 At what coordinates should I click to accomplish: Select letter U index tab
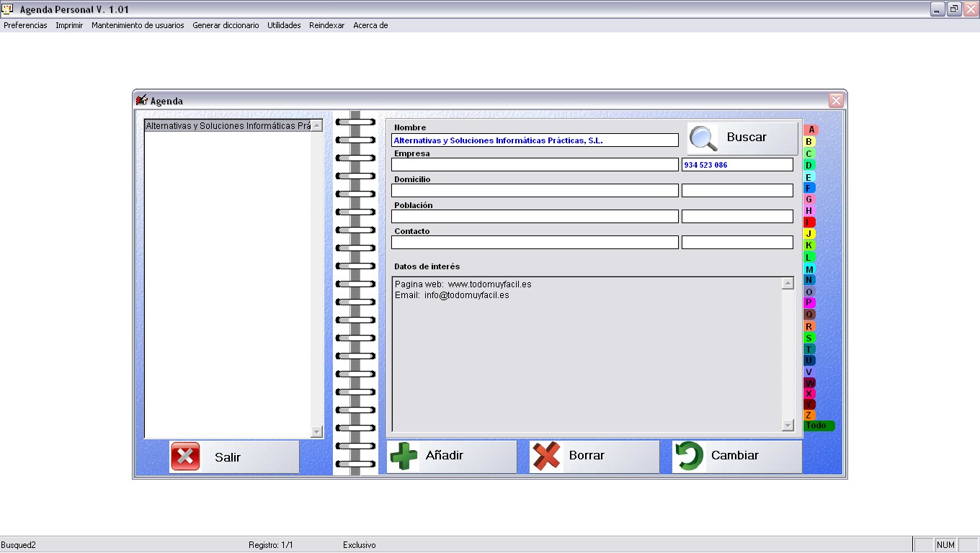click(x=809, y=360)
